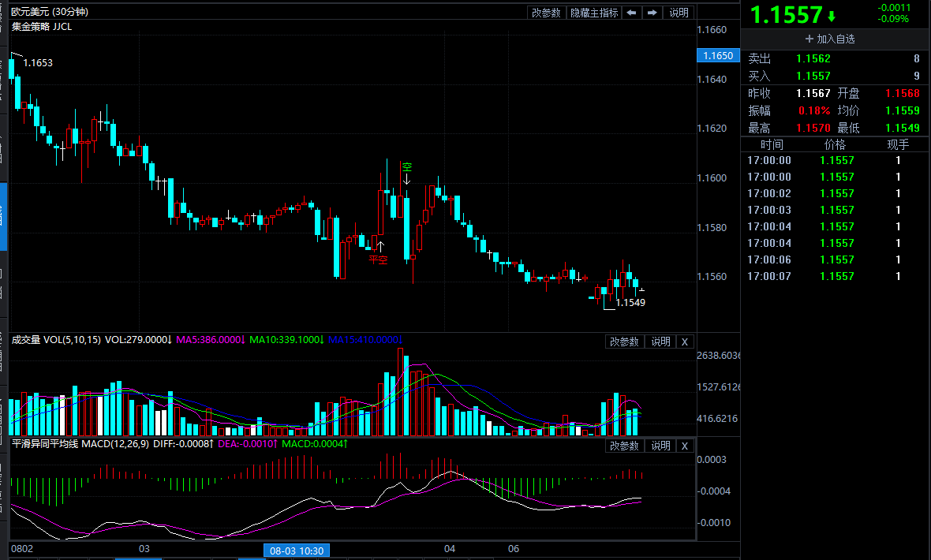Click the 欧元美元 (30分钟) chart title
This screenshot has width=931, height=560.
coord(49,12)
